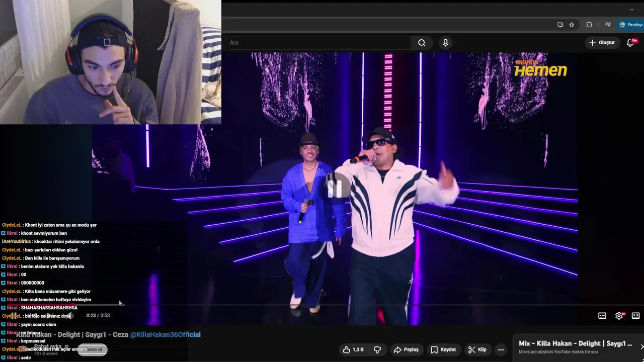The height and width of the screenshot is (362, 644).
Task: Bookmark page with star icon
Action: [x=572, y=25]
